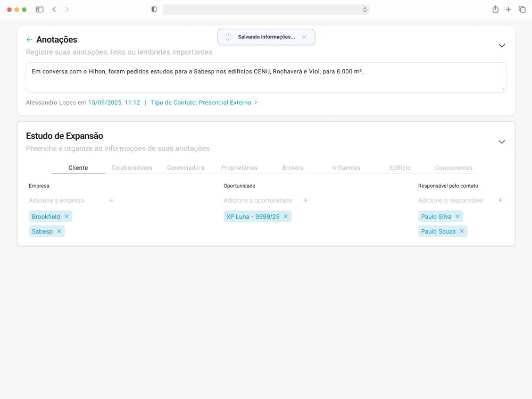Click the plus icon to add oportunidade
Image resolution: width=532 pixels, height=399 pixels.
pos(306,200)
